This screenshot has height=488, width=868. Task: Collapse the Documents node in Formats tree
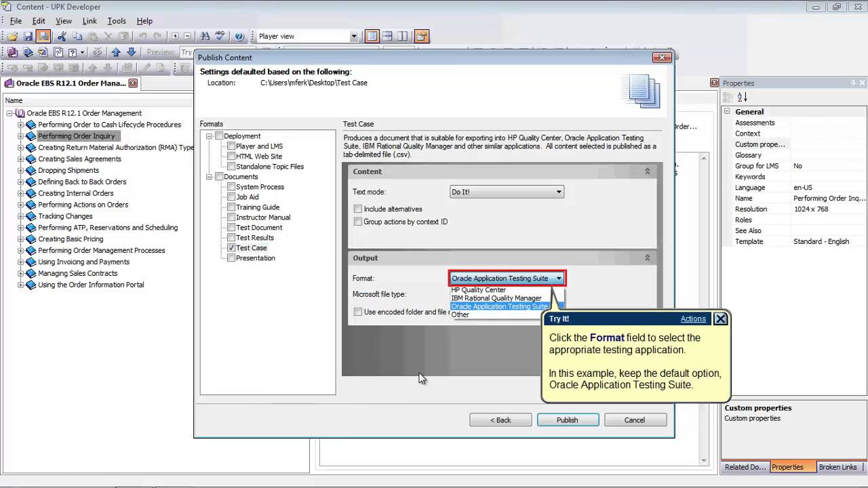(x=210, y=177)
